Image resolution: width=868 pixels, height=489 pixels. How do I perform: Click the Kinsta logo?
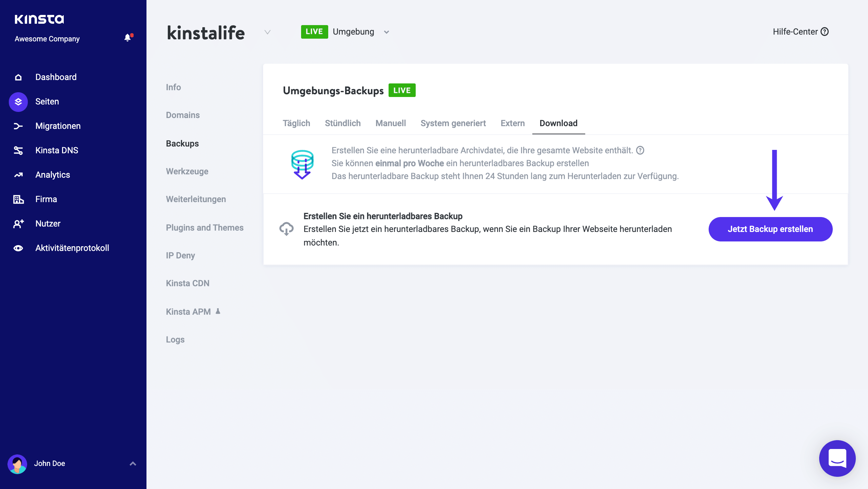point(39,19)
